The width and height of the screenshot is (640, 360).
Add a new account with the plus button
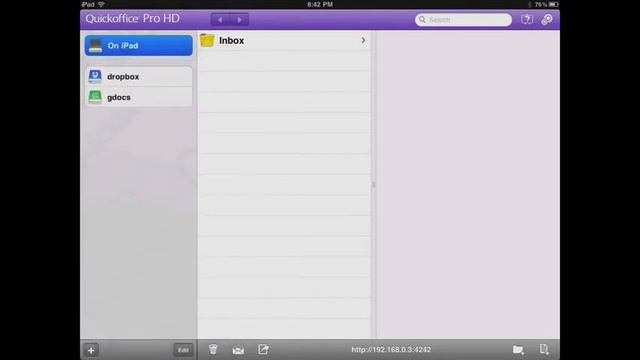pos(91,350)
